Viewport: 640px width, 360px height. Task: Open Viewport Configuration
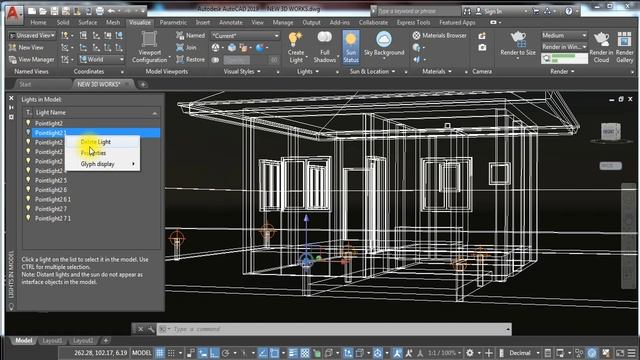click(149, 47)
